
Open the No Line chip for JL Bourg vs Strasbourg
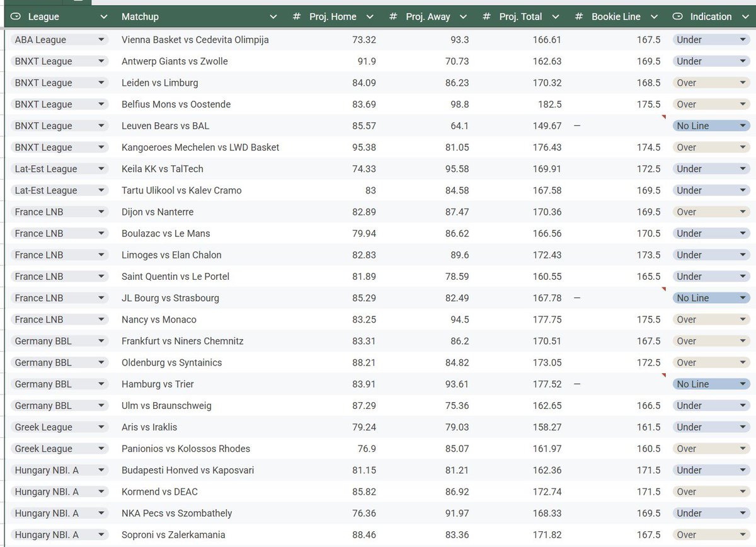point(711,297)
